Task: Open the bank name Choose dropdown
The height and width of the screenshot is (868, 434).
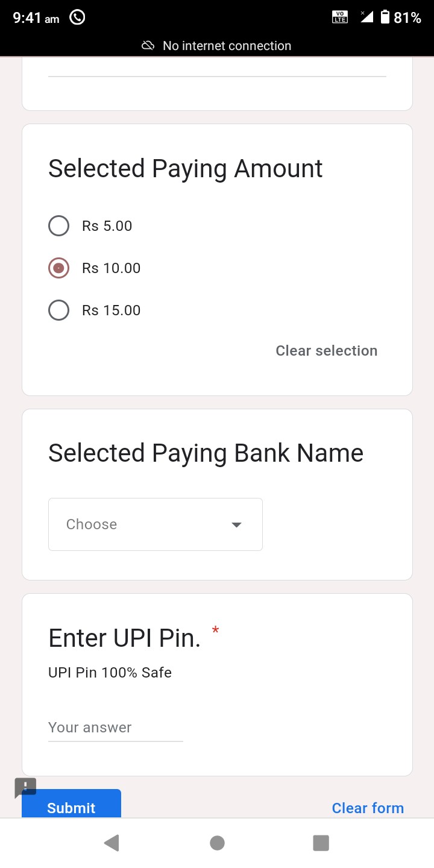Action: click(x=155, y=524)
